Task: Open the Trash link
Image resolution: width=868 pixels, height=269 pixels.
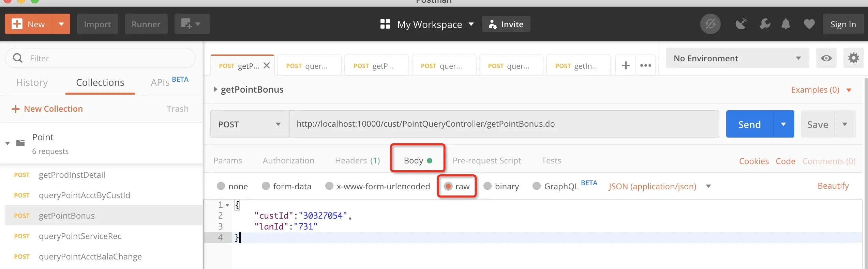Action: coord(178,109)
